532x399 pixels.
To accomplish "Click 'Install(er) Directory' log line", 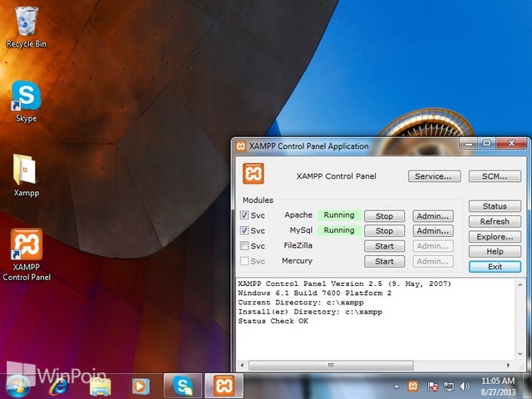I will coord(310,312).
